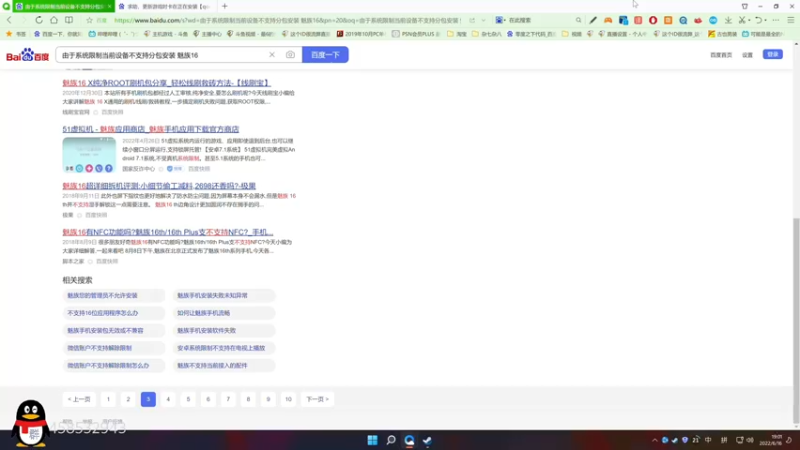Switch to the second browser tab

[165, 7]
